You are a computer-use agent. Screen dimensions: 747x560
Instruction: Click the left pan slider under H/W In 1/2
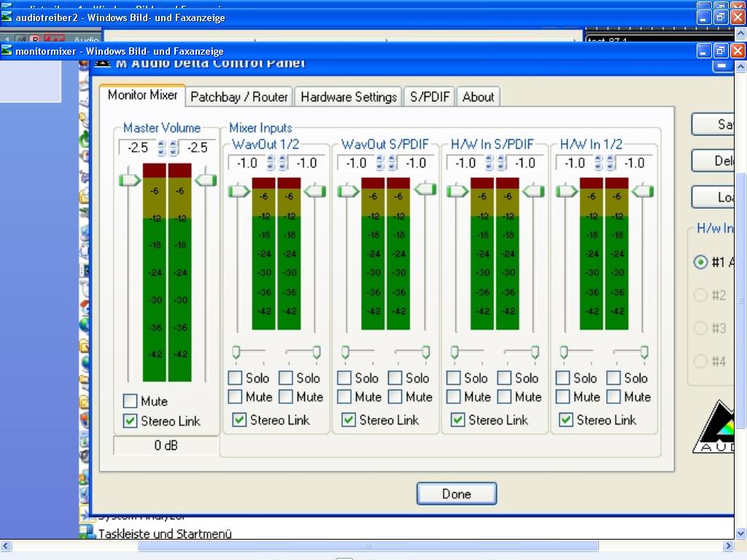pyautogui.click(x=564, y=352)
